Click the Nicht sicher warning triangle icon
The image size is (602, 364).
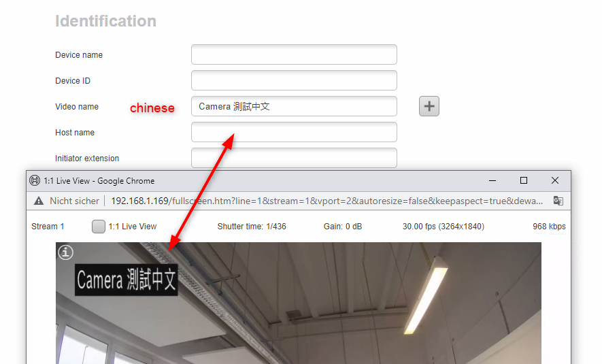pyautogui.click(x=39, y=201)
